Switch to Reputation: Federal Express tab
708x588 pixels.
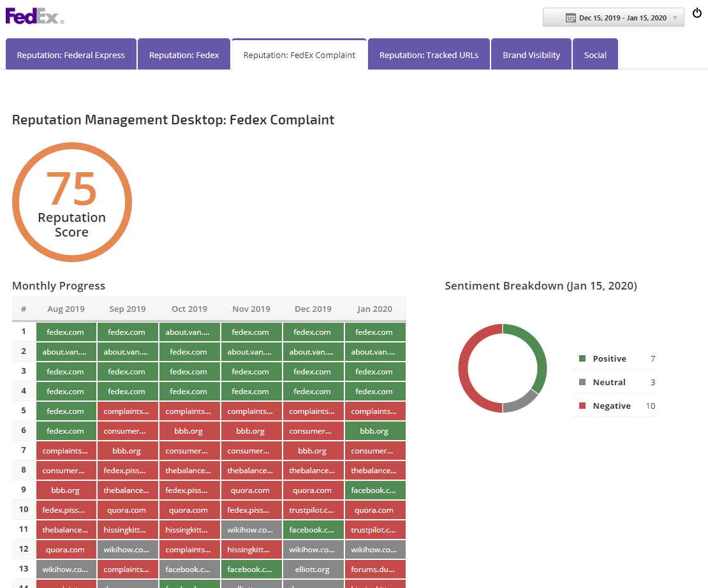click(x=71, y=55)
